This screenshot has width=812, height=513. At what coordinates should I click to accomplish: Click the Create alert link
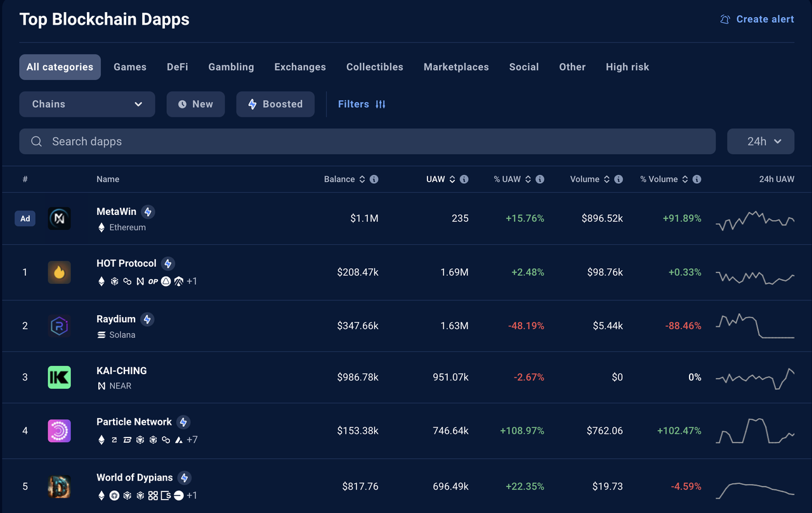tap(757, 20)
